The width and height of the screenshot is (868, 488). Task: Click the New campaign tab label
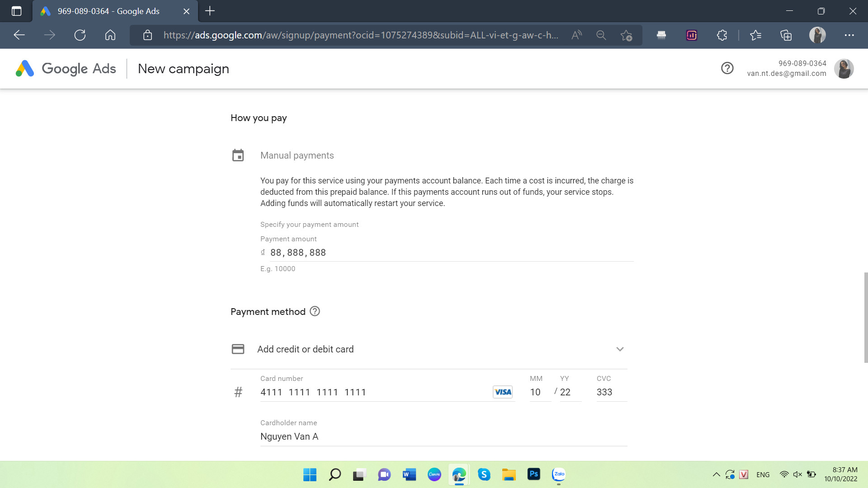click(183, 68)
